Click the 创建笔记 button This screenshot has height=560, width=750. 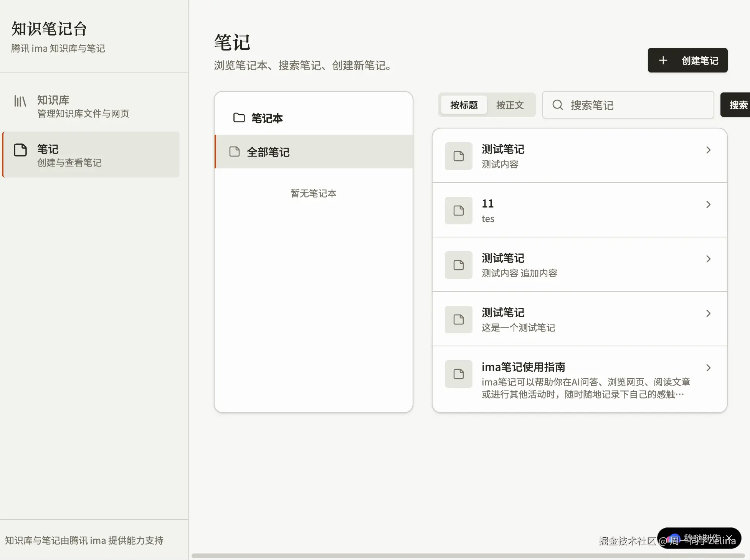pos(687,60)
